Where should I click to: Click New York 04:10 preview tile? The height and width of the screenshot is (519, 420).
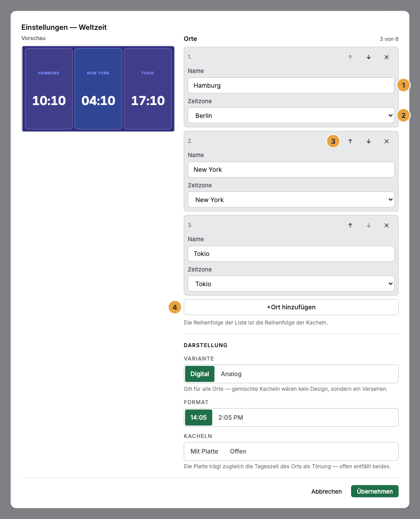[98, 89]
